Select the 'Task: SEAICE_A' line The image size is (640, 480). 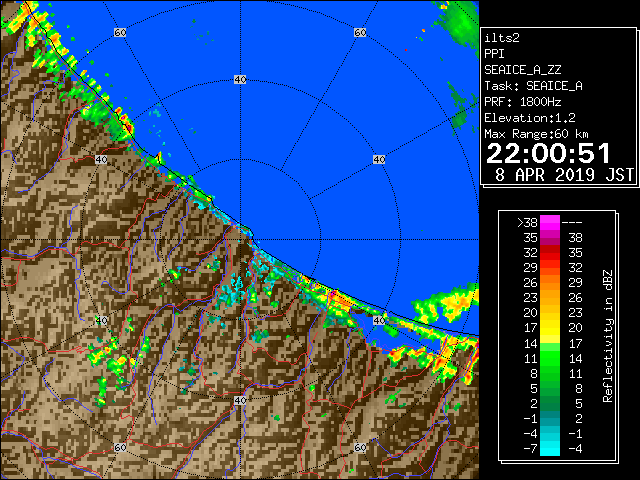point(533,86)
